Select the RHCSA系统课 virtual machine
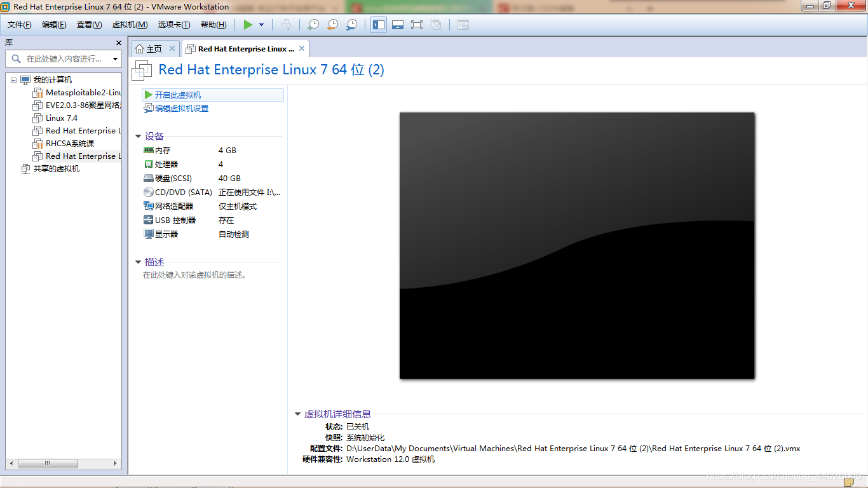Screen dimensions: 868x488 coord(70,144)
